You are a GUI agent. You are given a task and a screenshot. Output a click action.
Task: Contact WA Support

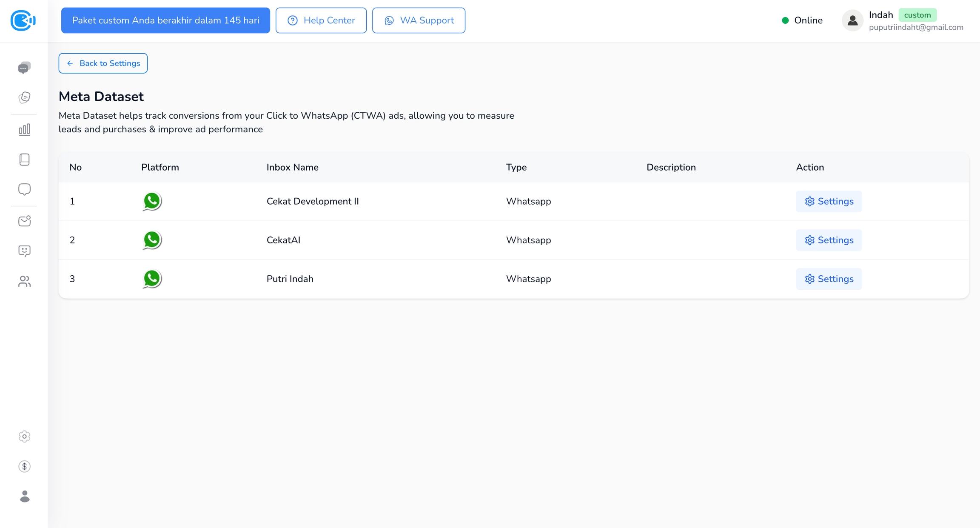[419, 20]
